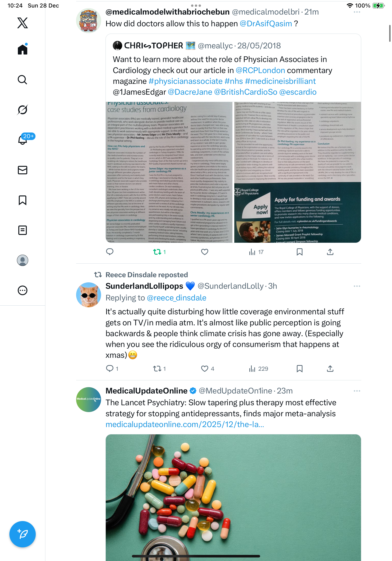Open Search in the sidebar
Viewport: 392px width, 561px height.
23,80
